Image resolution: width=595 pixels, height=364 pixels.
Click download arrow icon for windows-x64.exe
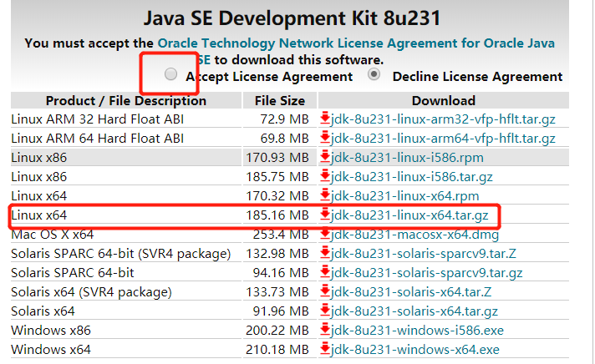pyautogui.click(x=325, y=350)
